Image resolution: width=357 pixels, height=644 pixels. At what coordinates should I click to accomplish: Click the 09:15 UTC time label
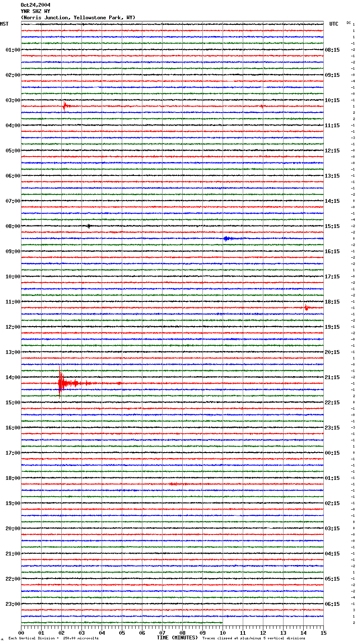(x=332, y=75)
